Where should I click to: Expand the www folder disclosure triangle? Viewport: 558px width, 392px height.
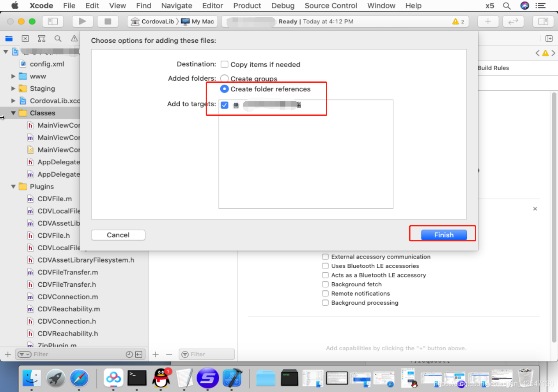pyautogui.click(x=13, y=76)
